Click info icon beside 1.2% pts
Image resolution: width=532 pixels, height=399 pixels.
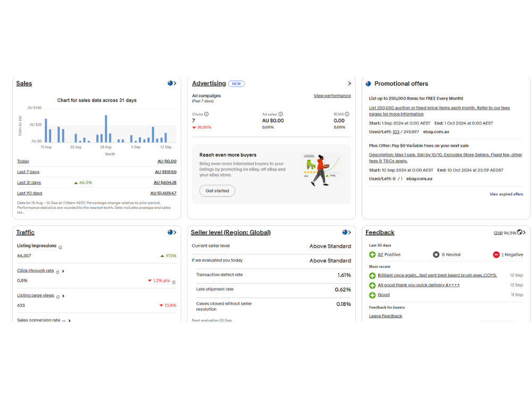point(174,282)
